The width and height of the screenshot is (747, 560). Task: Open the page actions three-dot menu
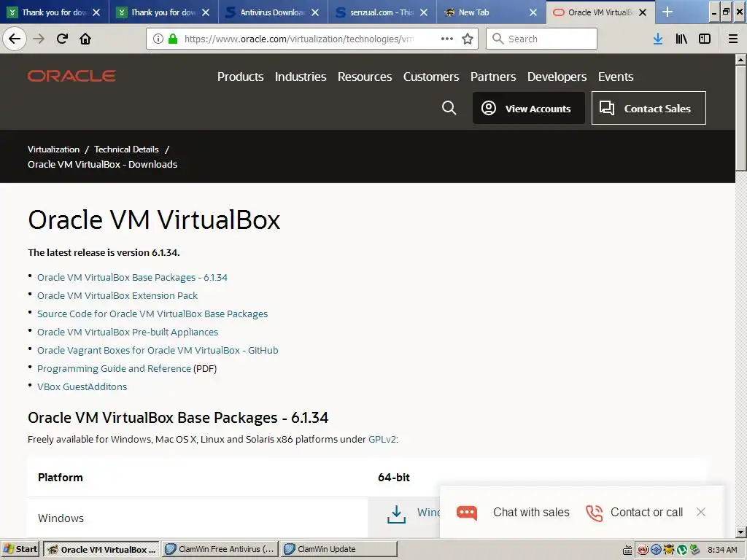447,39
